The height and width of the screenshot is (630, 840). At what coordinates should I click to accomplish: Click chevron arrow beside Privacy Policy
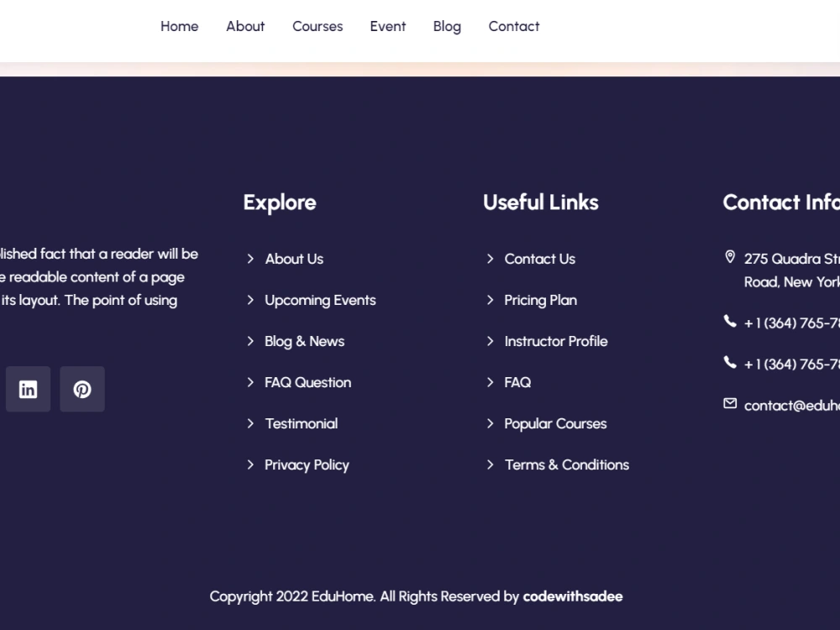tap(250, 465)
